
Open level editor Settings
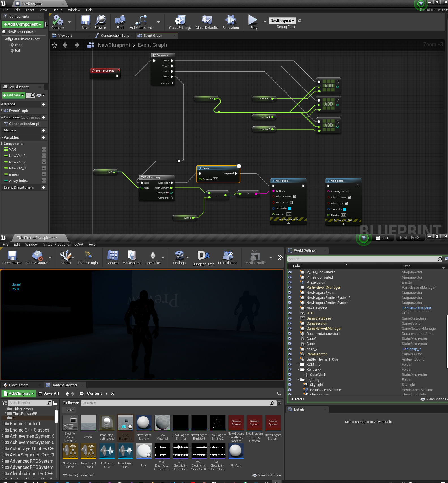tap(179, 257)
